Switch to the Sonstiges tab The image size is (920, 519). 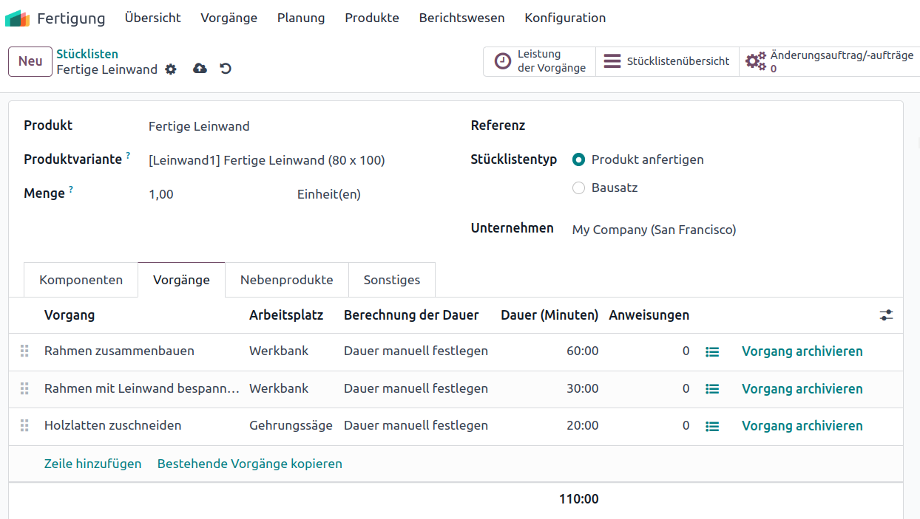392,280
